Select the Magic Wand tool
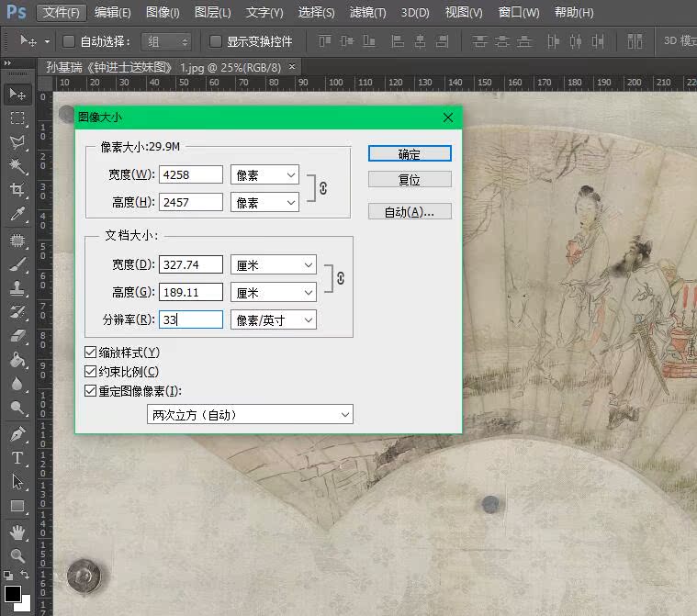This screenshot has height=616, width=697. pos(17,166)
